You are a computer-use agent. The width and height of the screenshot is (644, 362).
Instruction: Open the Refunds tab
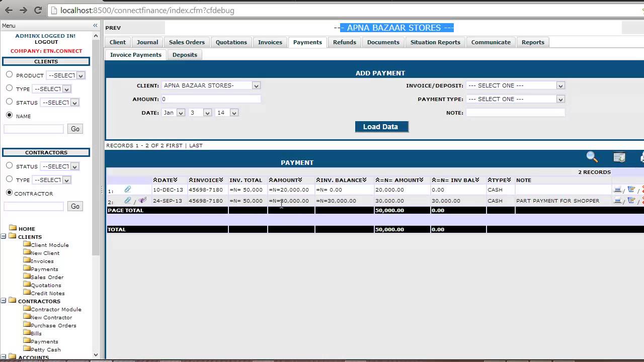(x=345, y=42)
